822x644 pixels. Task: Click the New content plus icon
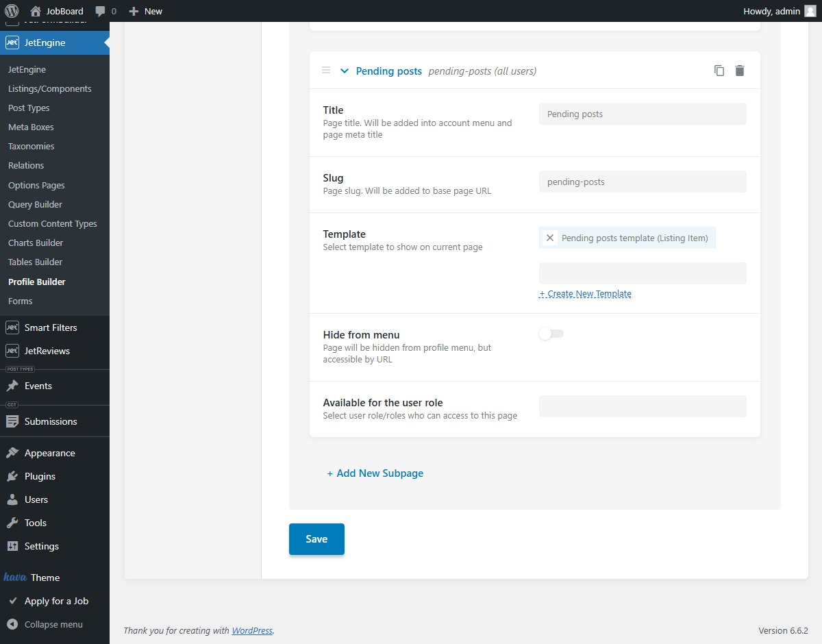tap(134, 11)
